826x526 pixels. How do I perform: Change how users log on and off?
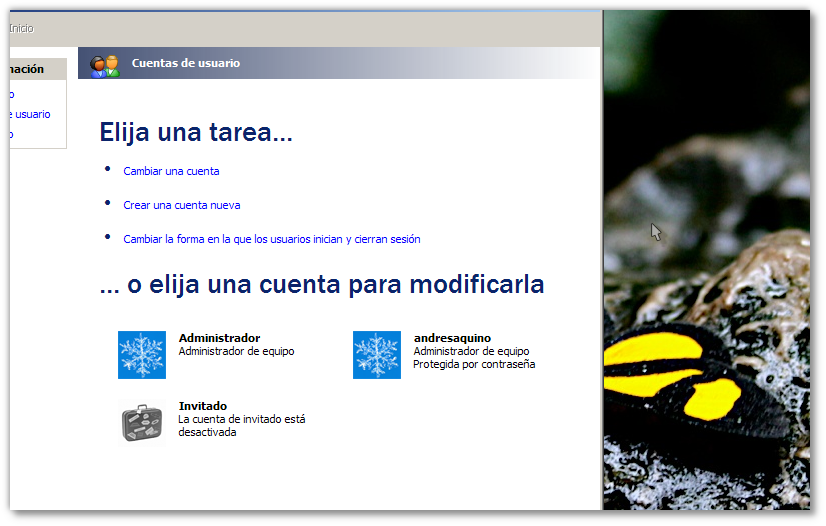tap(272, 239)
